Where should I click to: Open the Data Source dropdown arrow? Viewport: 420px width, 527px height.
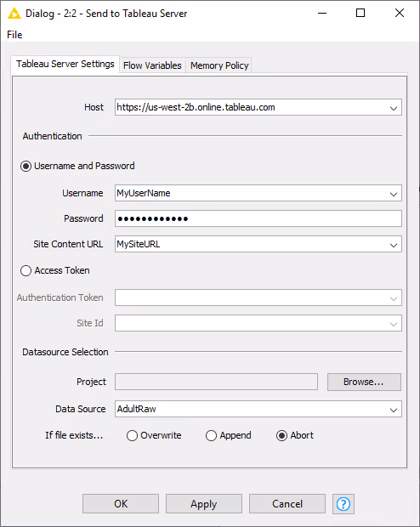[x=393, y=410]
